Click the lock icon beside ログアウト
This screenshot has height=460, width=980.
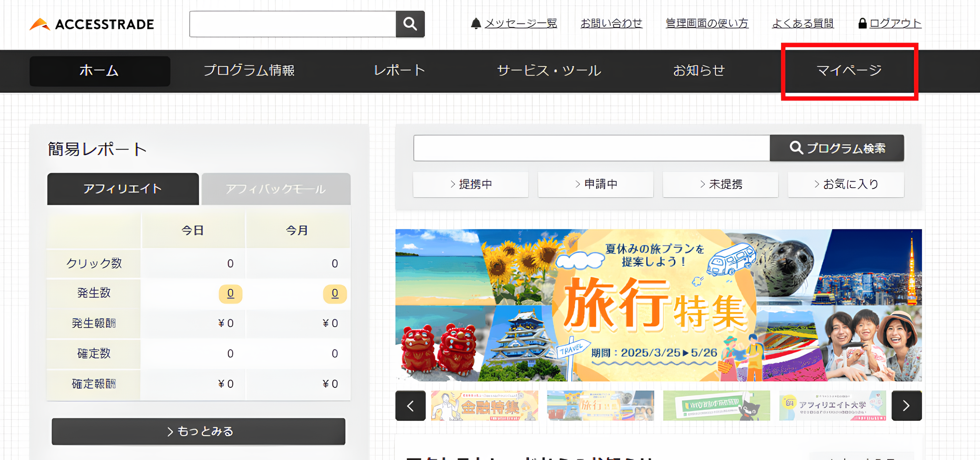coord(862,23)
